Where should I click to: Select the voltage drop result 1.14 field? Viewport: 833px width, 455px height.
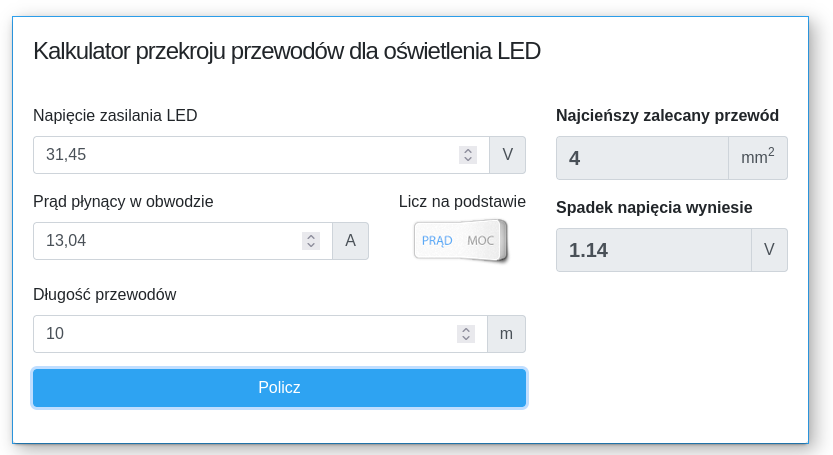654,250
